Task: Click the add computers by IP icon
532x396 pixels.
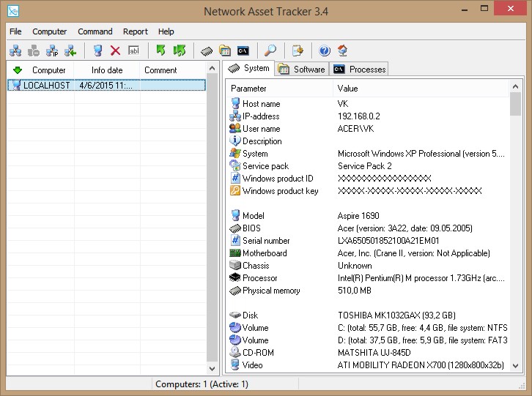Action: [52, 51]
